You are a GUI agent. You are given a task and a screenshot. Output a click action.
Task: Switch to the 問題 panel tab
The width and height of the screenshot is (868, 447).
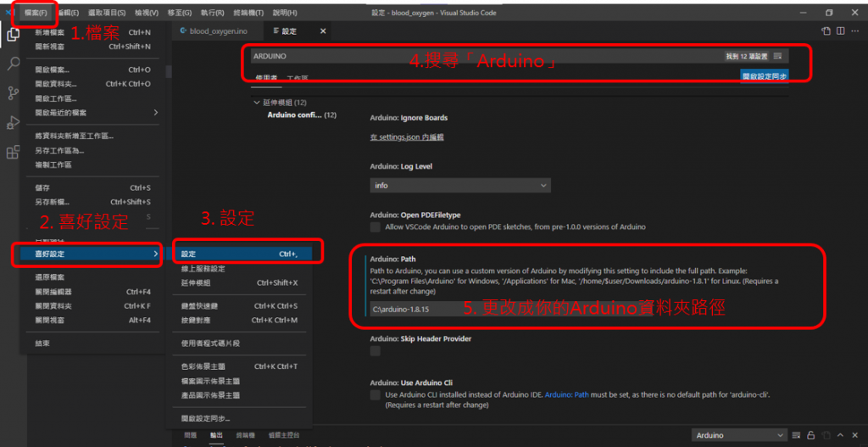190,435
